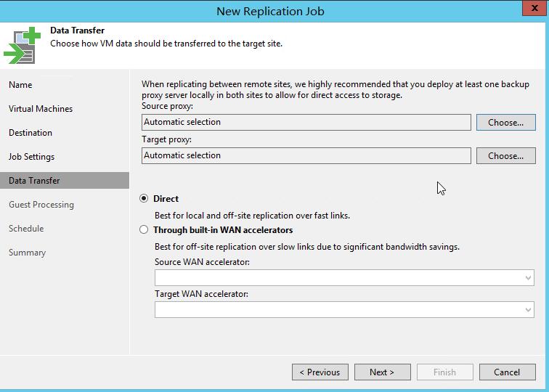Select the Data Transfer step

coord(65,180)
